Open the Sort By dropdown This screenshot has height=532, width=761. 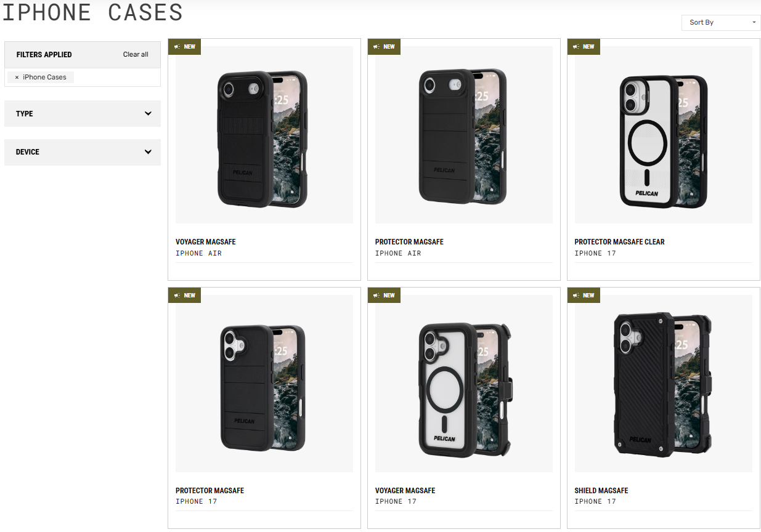click(721, 22)
